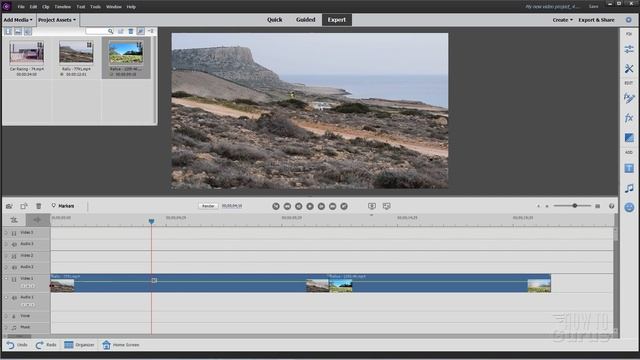Viewport: 640px width, 360px height.
Task: Open the Project Assets dropdown
Action: pyautogui.click(x=57, y=20)
